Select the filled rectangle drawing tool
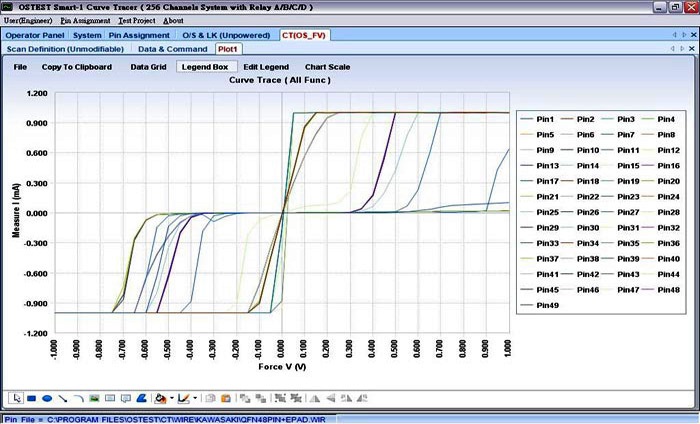This screenshot has width=700, height=424. coord(31,398)
